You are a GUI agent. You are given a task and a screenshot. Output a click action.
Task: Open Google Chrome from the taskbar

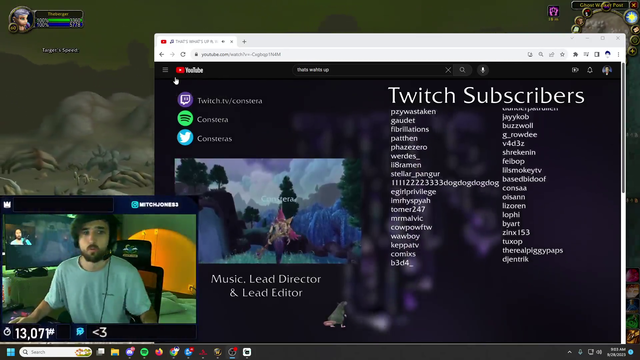point(174,352)
